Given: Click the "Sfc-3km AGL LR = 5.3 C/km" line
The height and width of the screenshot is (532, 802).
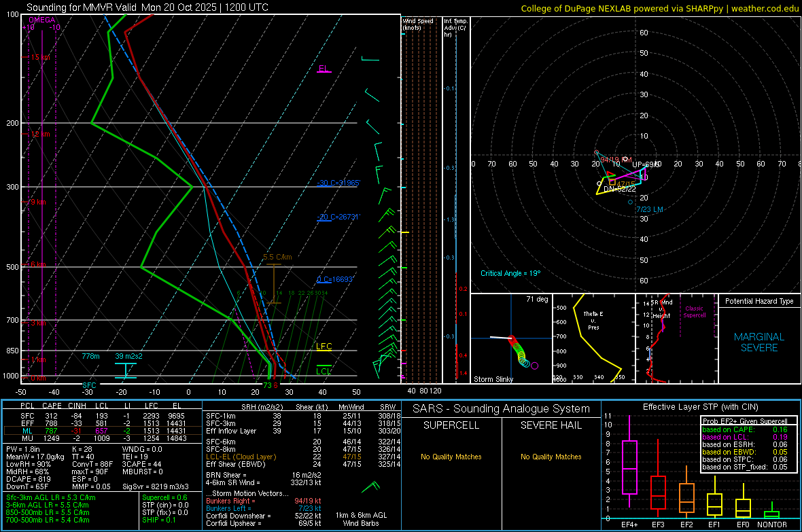Looking at the screenshot, I should (x=51, y=498).
